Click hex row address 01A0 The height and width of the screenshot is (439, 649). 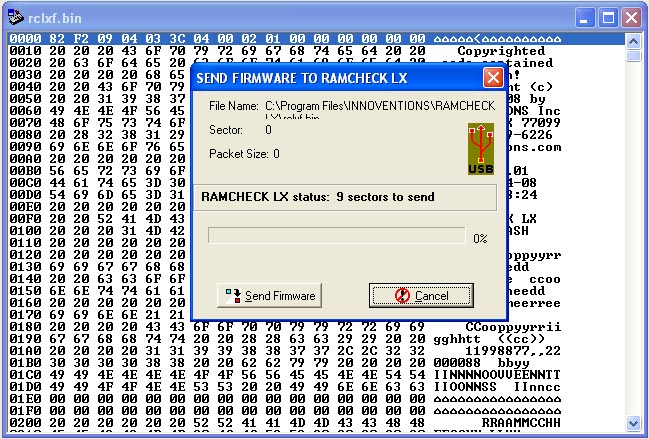point(25,351)
